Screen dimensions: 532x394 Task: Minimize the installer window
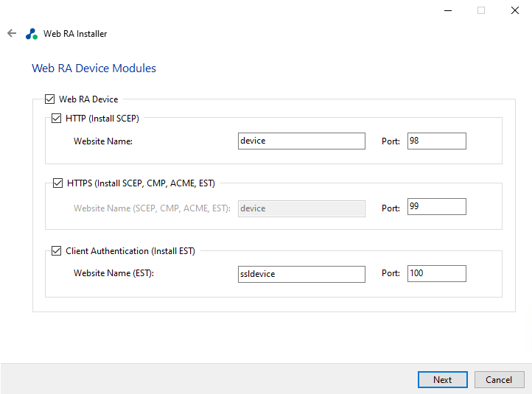(447, 10)
